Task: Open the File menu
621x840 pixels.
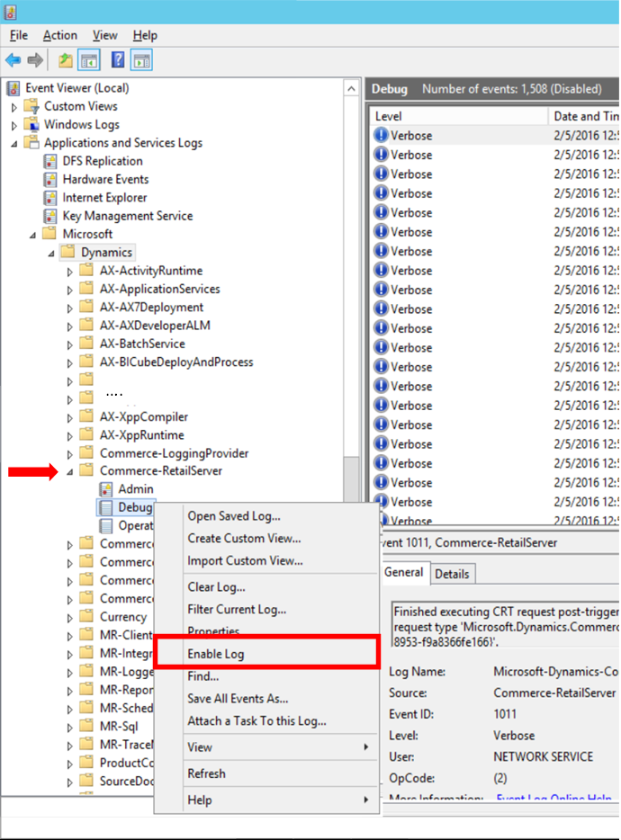Action: (x=19, y=35)
